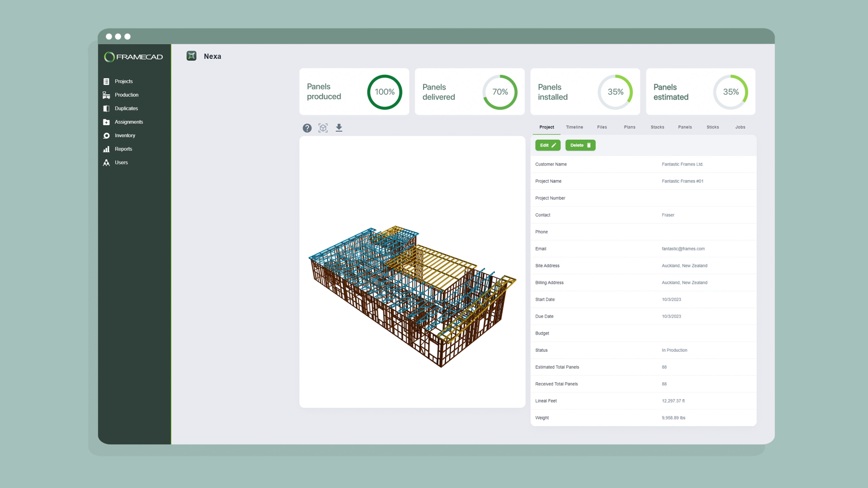
Task: View the Sticks tab
Action: (x=713, y=127)
